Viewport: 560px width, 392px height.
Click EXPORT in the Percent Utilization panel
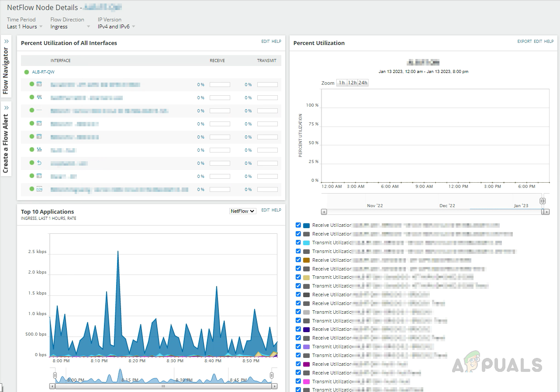[524, 42]
